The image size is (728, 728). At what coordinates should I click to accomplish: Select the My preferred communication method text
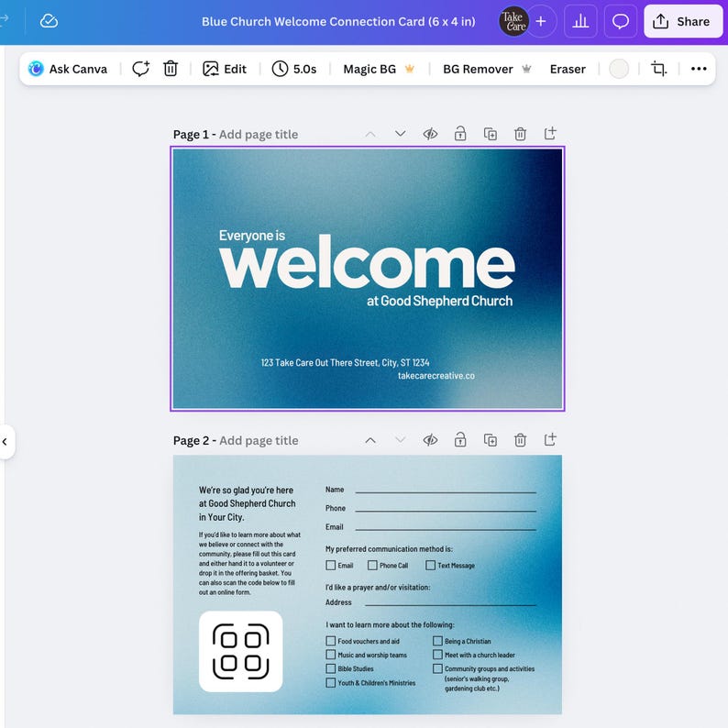(389, 549)
